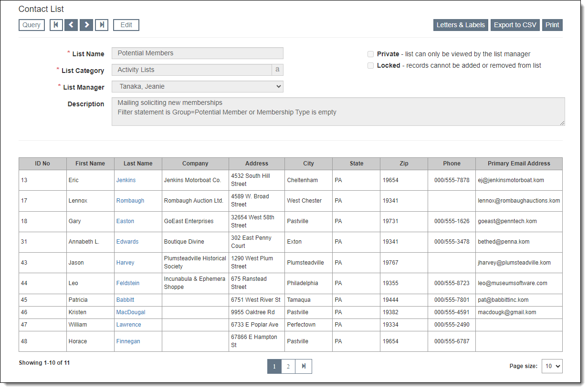The height and width of the screenshot is (390, 588).
Task: Expand the Page size dropdown
Action: 552,366
